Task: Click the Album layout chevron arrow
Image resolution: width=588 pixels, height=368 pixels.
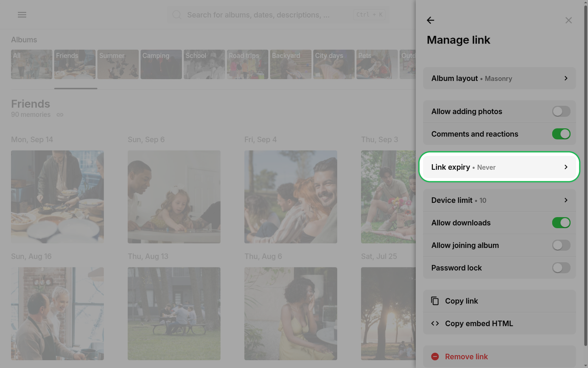Action: (566, 78)
